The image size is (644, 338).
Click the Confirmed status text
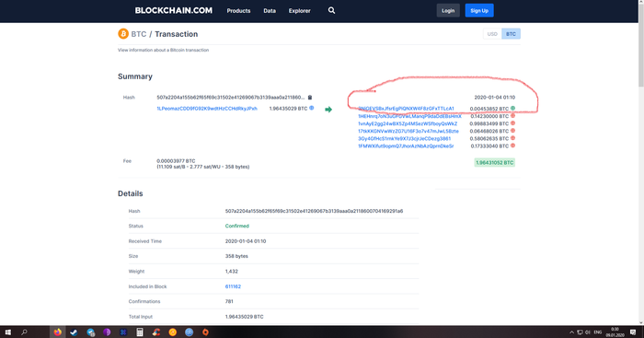coord(237,227)
